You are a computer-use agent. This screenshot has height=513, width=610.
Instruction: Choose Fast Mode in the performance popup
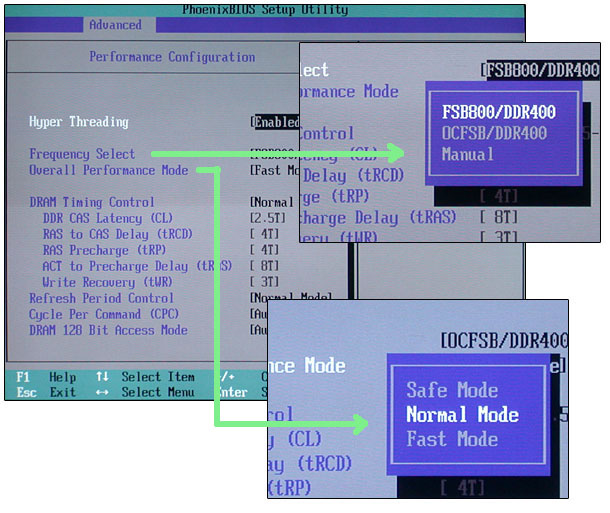point(452,439)
